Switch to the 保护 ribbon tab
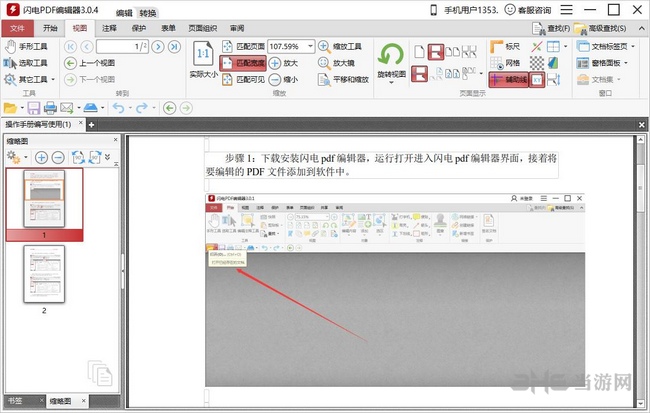This screenshot has height=413, width=650. [139, 28]
